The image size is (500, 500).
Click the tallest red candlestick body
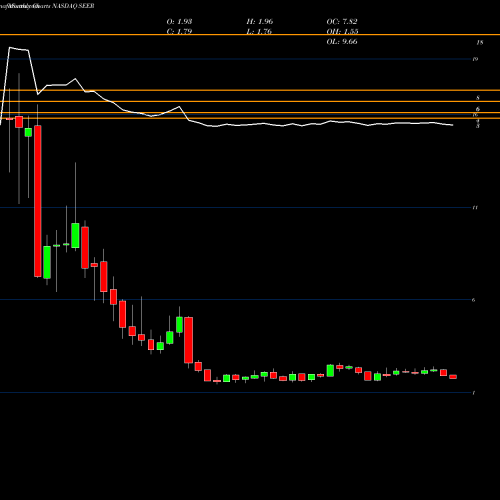pyautogui.click(x=38, y=201)
